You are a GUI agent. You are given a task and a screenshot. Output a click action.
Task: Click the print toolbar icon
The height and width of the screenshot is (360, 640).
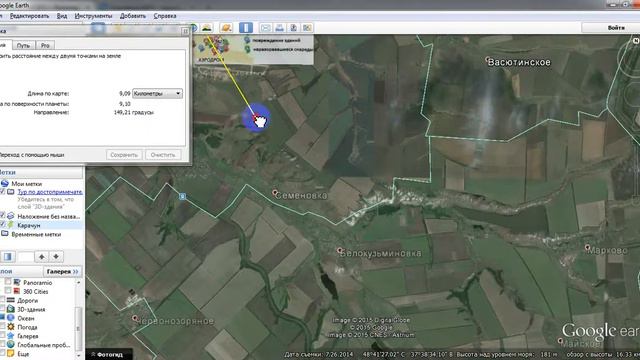coord(280,28)
